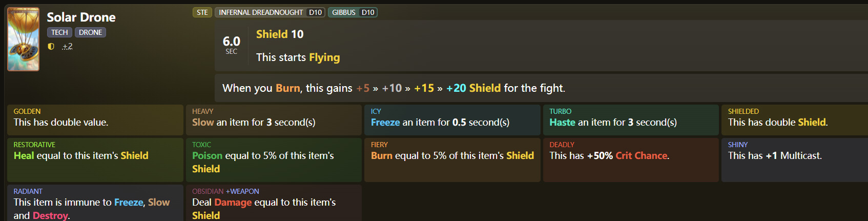Click the STE badge
Viewport: 868px width, 221px height.
coord(202,12)
